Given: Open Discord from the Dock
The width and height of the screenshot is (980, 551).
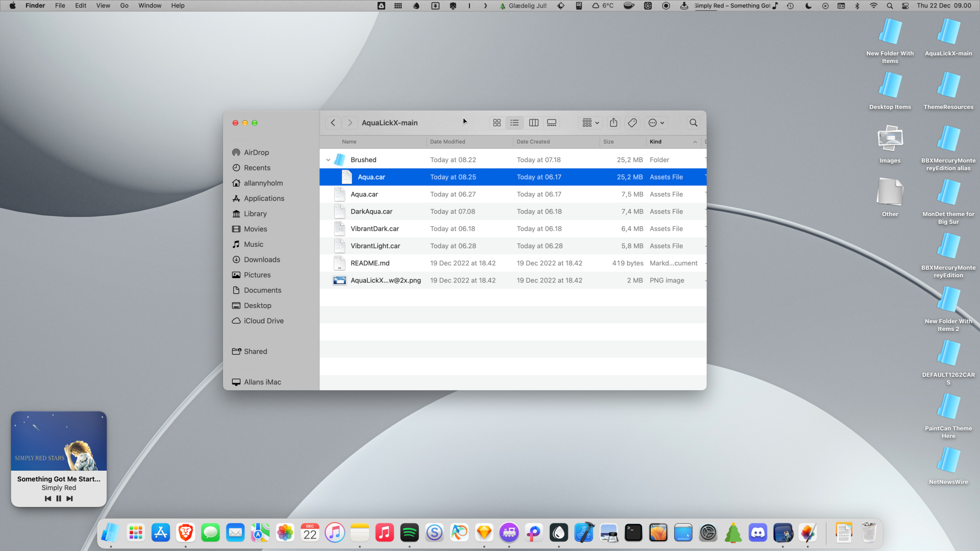Looking at the screenshot, I should pos(758,533).
